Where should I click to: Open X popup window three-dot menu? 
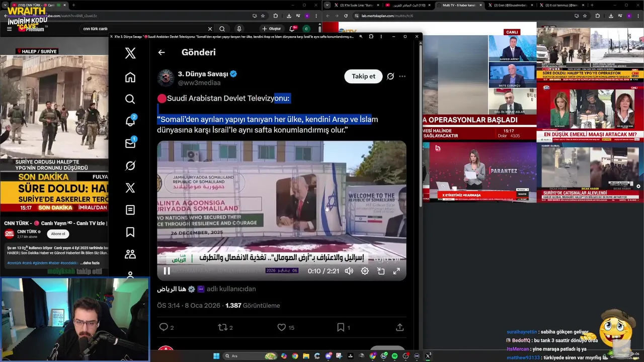click(x=380, y=36)
